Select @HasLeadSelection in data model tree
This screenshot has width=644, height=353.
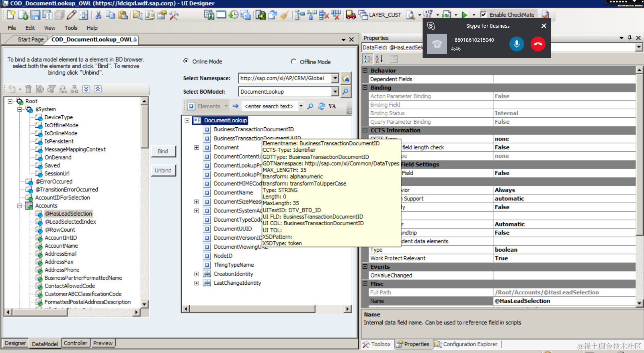68,214
